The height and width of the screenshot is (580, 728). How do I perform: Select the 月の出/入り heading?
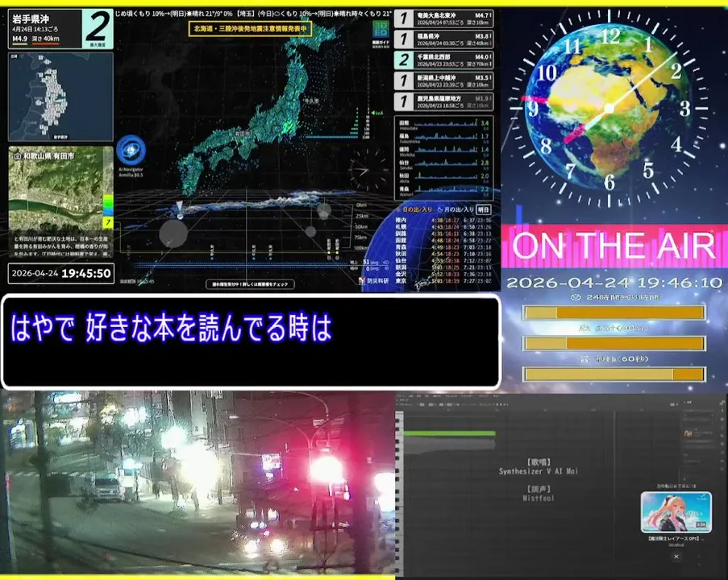pos(456,209)
